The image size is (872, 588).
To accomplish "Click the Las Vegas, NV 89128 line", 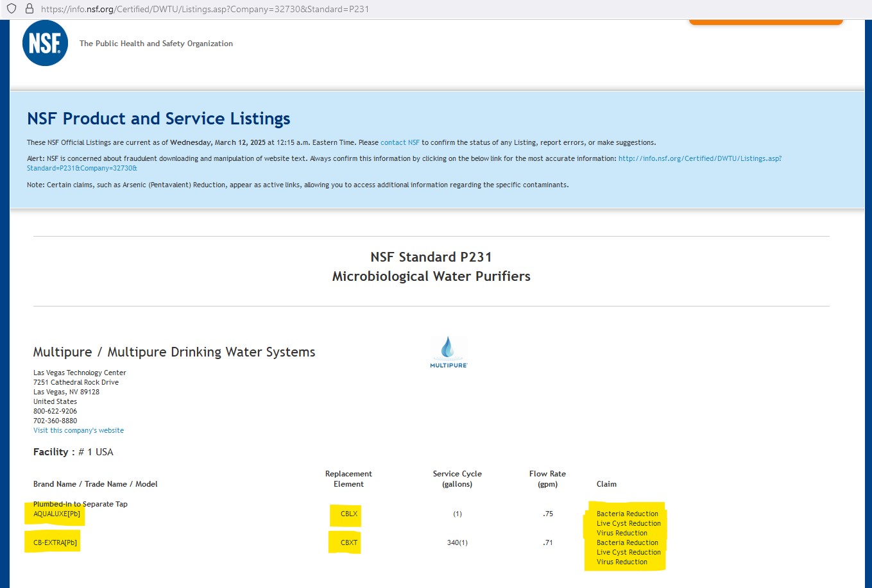I will pos(66,392).
